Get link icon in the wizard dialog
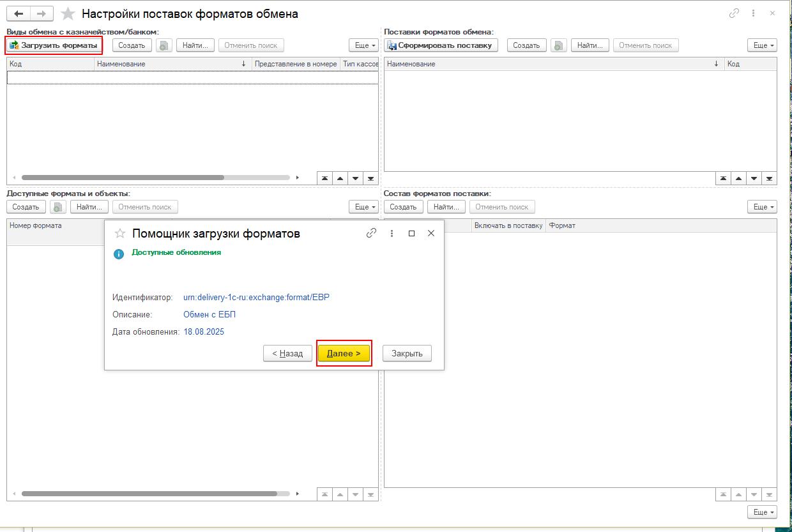Viewport: 792px width, 532px height. tap(371, 234)
